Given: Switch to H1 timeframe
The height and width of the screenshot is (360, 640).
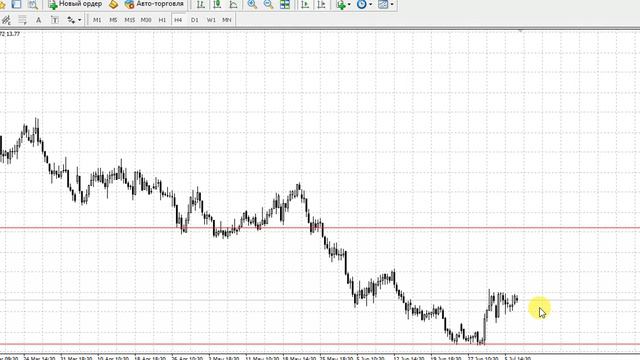Looking at the screenshot, I should pyautogui.click(x=162, y=20).
